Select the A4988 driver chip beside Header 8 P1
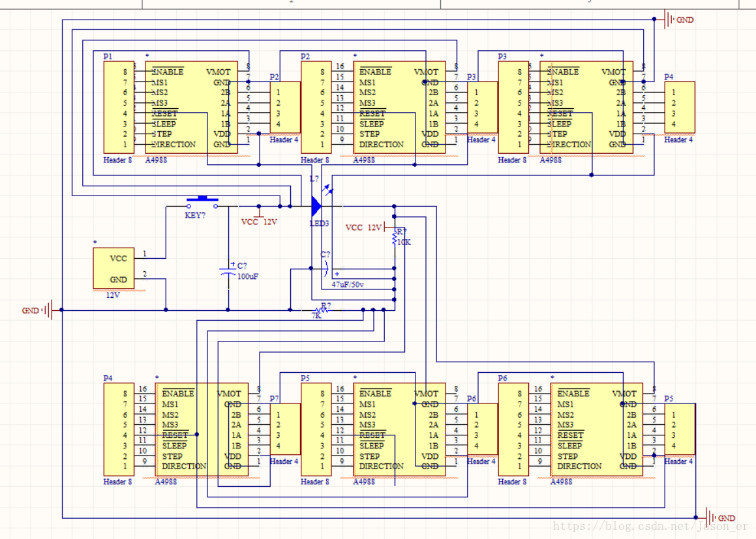Image resolution: width=756 pixels, height=539 pixels. coord(191,107)
